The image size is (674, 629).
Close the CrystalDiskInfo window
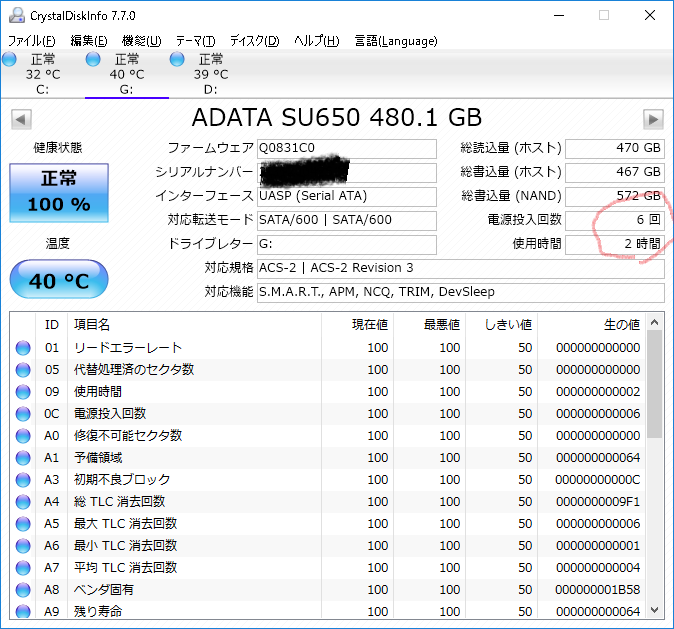click(650, 15)
